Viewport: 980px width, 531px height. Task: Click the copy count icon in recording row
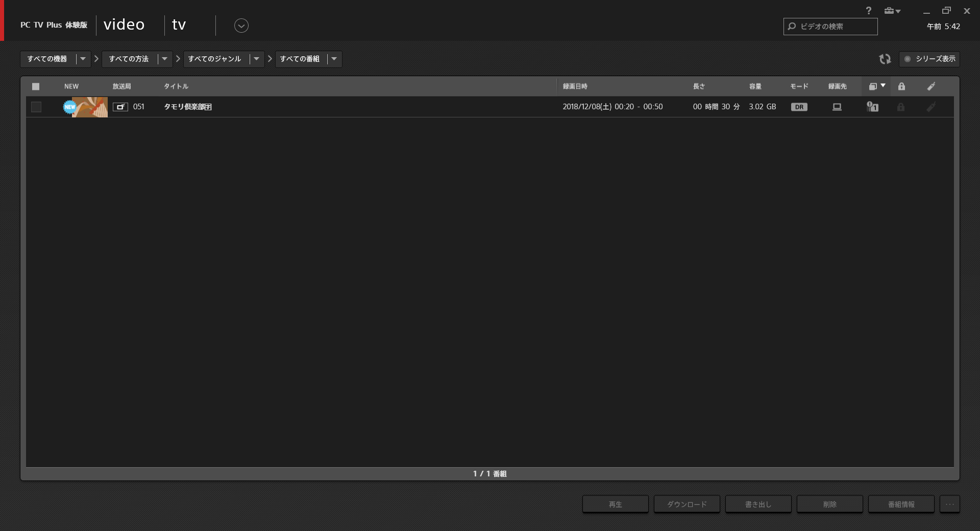pyautogui.click(x=872, y=107)
